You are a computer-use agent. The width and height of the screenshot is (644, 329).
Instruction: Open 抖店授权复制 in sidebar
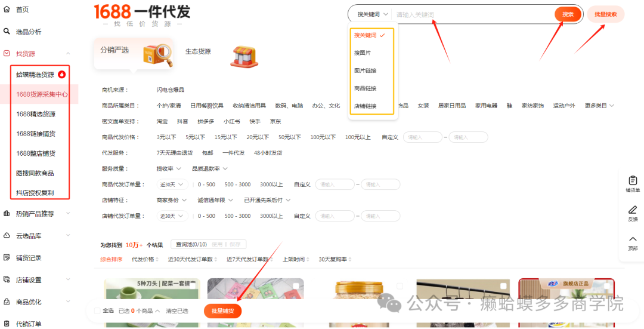click(35, 192)
